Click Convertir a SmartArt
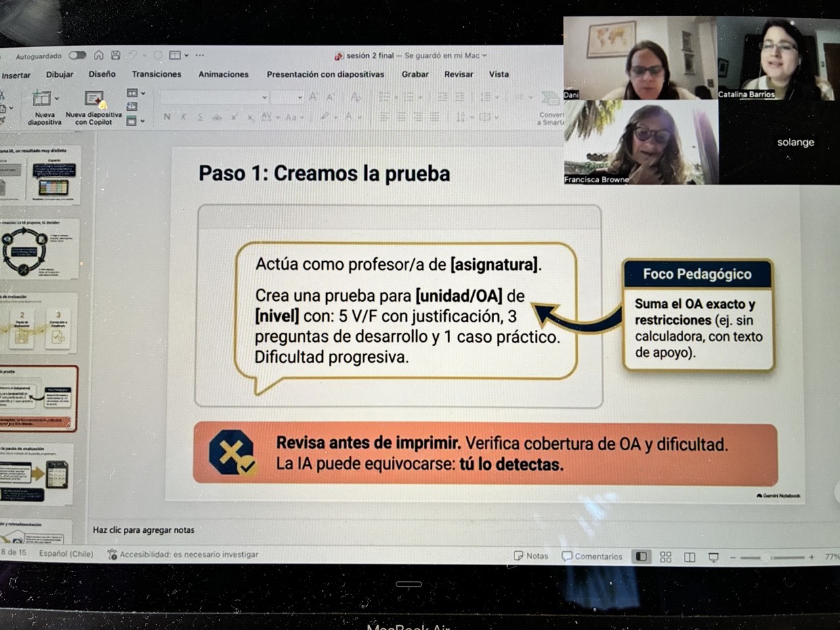The image size is (840, 630). (x=551, y=108)
